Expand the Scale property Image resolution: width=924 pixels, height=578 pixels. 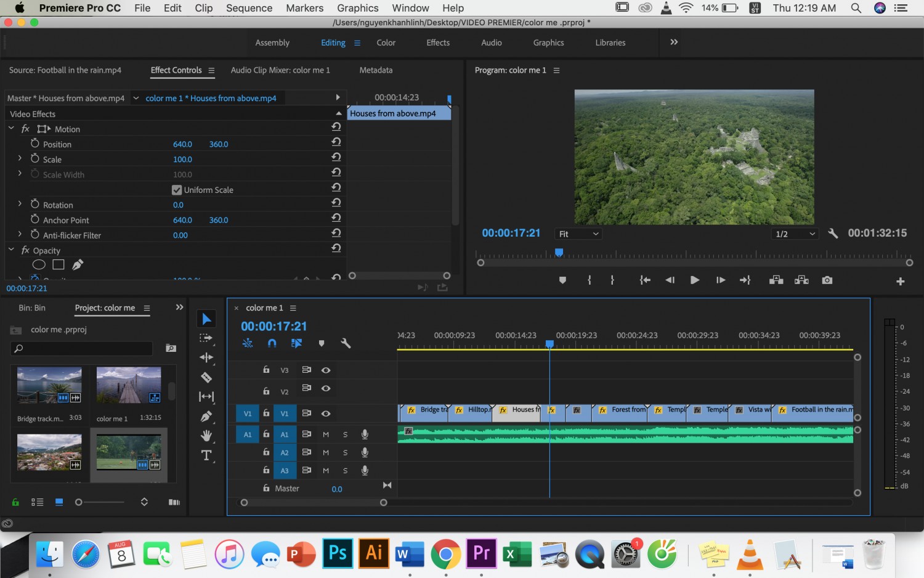(20, 158)
